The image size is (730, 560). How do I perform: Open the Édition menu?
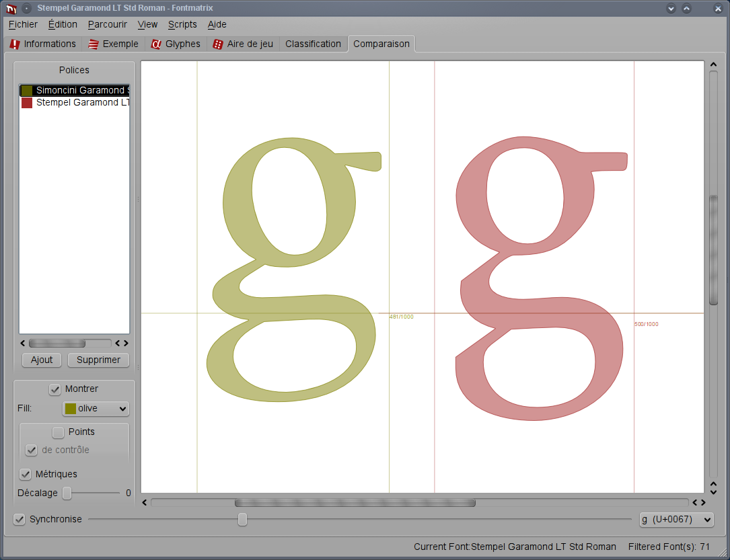pyautogui.click(x=63, y=24)
